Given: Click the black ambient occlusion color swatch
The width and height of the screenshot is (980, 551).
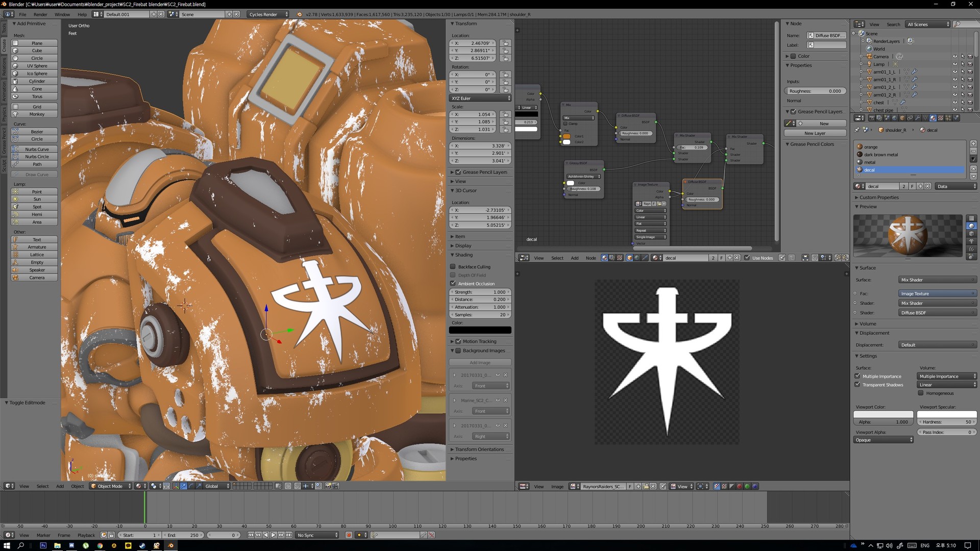Looking at the screenshot, I should pyautogui.click(x=480, y=330).
